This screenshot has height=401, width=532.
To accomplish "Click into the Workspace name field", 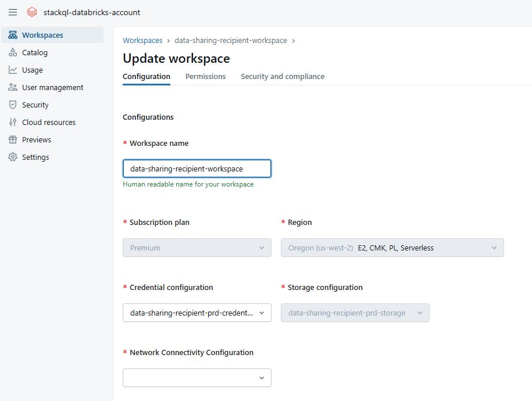I will (197, 169).
